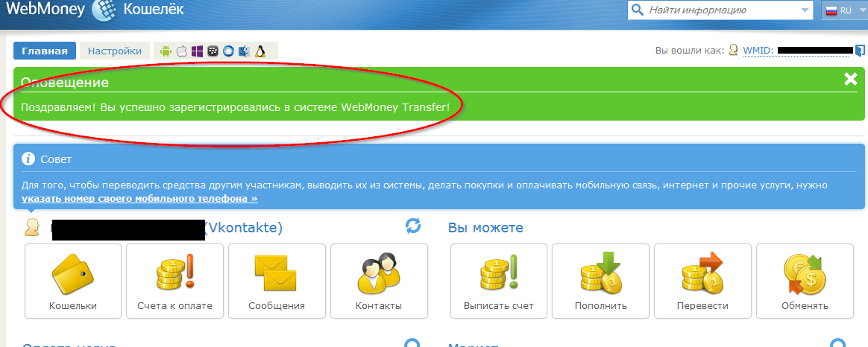Open the Контакты tile

pyautogui.click(x=380, y=281)
